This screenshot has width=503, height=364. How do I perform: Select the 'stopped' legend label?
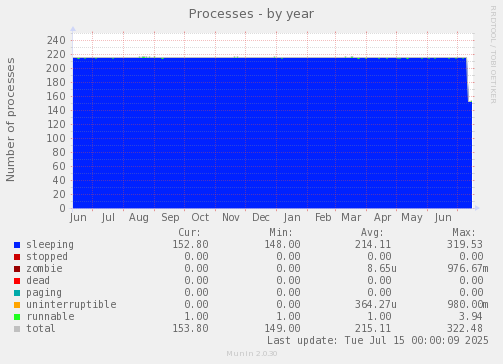47,257
